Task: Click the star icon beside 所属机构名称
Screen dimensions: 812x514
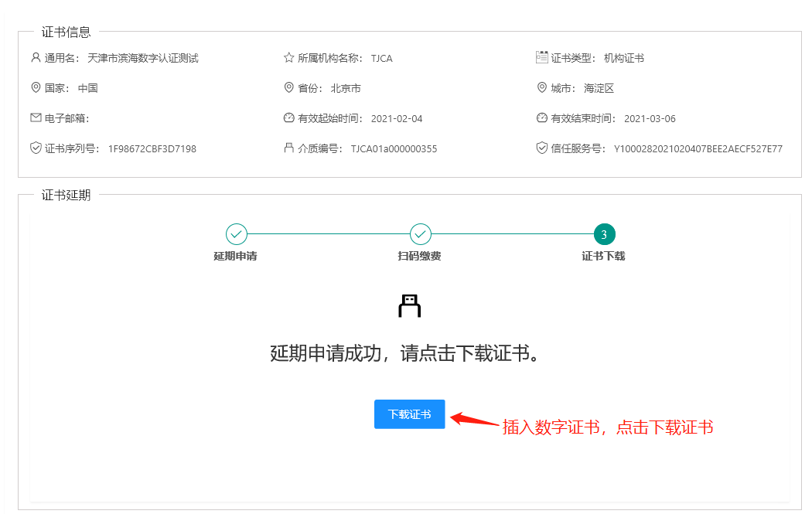Action: 289,57
